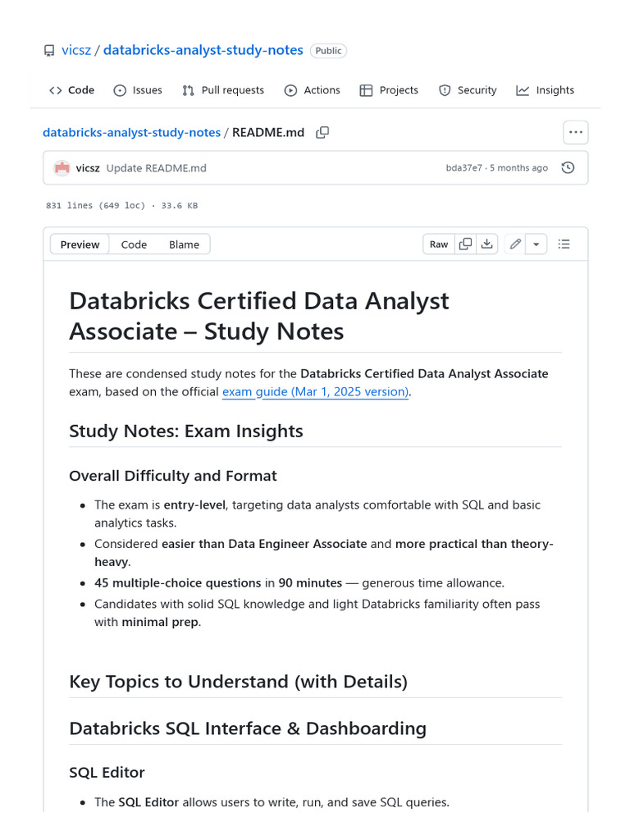The width and height of the screenshot is (630, 840).
Task: Switch to the Code view
Action: point(134,244)
